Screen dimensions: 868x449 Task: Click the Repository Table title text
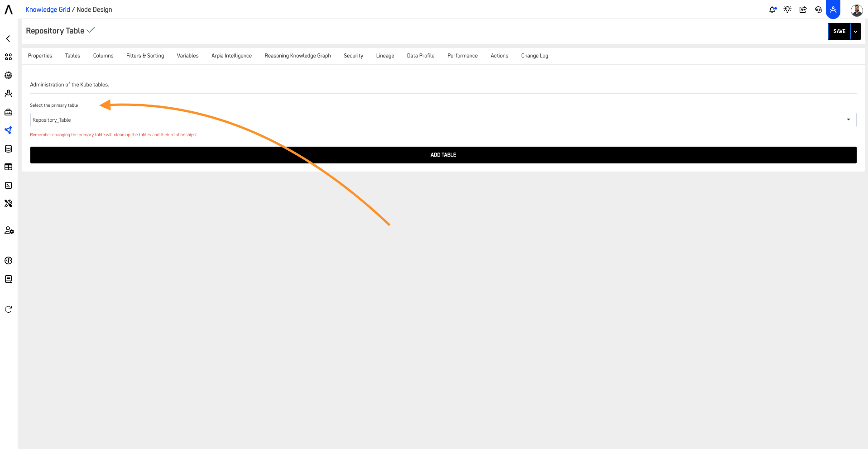pyautogui.click(x=55, y=31)
